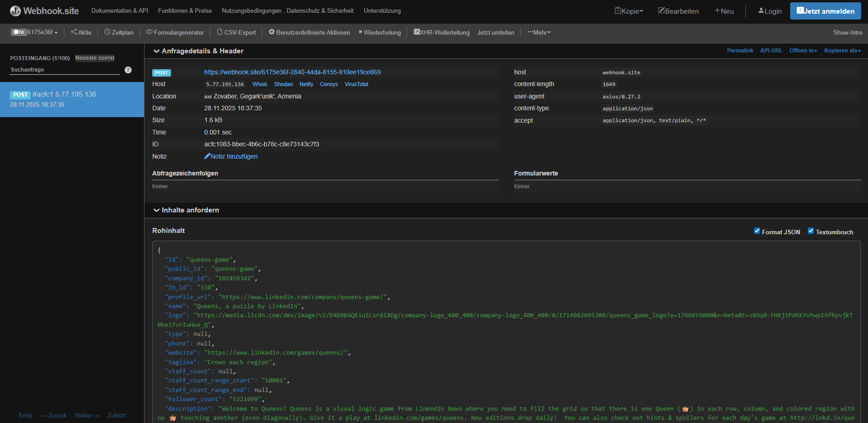The height and width of the screenshot is (423, 868).
Task: Click the CSV-Export toolbar button
Action: [237, 32]
